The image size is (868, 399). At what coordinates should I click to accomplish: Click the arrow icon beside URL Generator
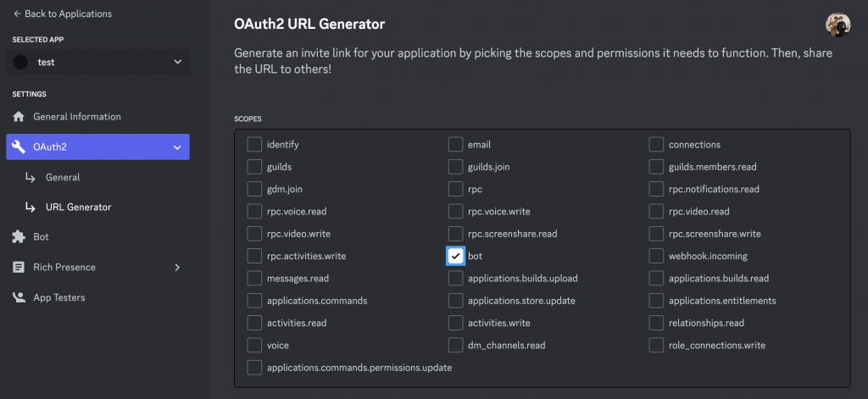coord(31,208)
